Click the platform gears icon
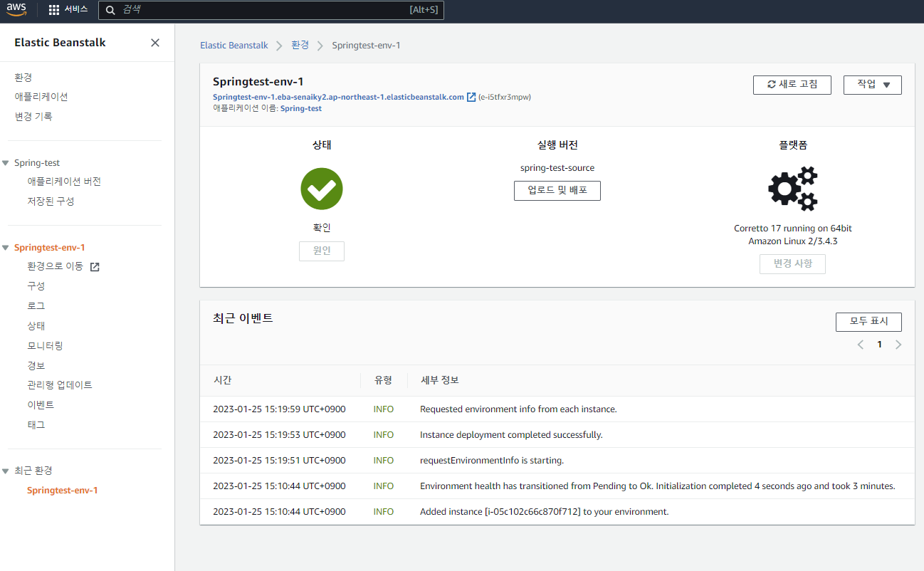Screen dimensions: 924x571 [792, 189]
